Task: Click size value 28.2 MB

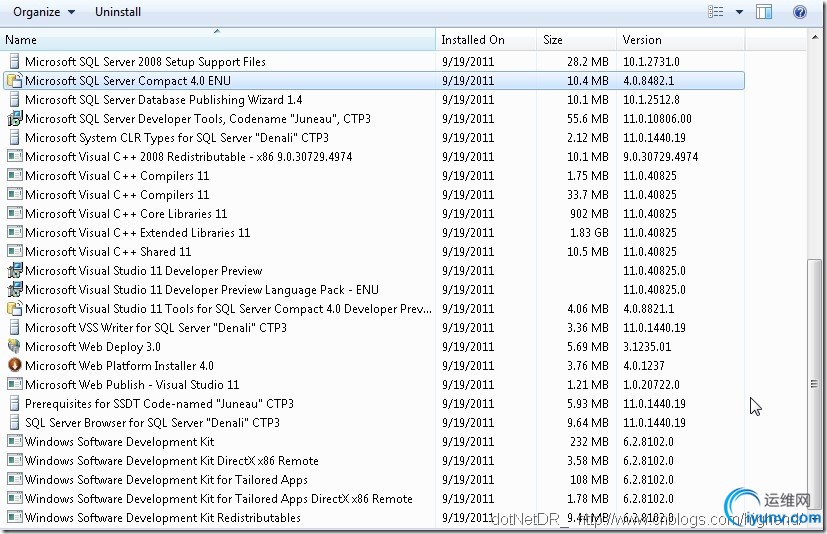Action: [588, 62]
